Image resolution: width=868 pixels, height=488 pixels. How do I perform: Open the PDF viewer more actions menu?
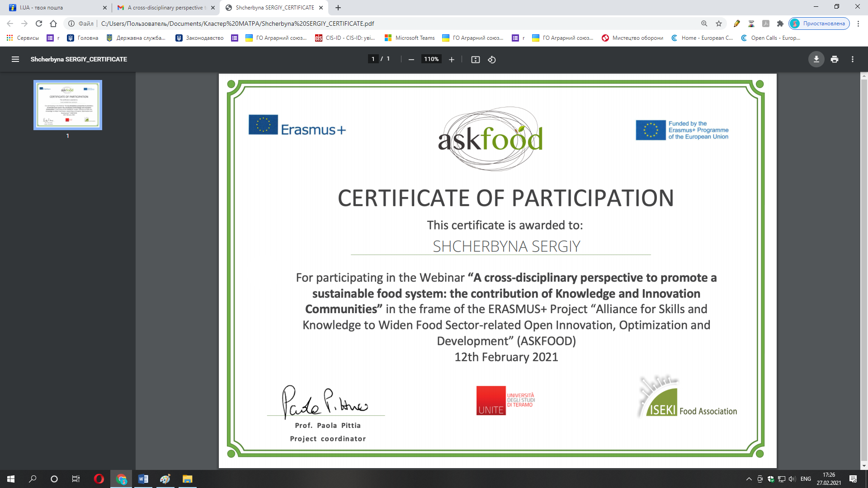click(853, 59)
